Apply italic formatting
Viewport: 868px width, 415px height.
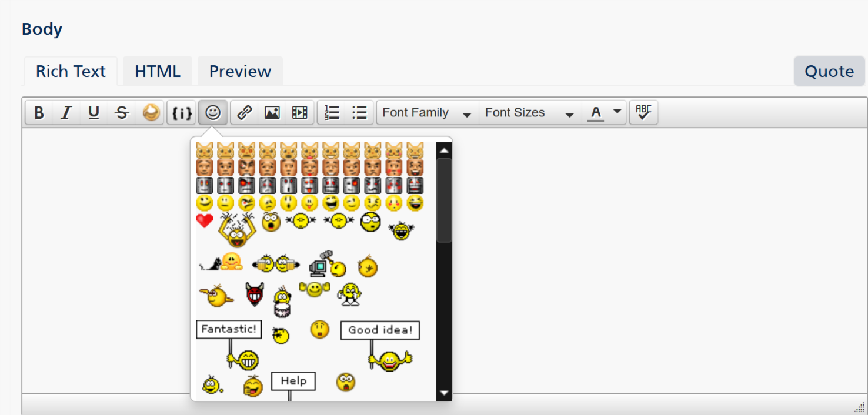click(66, 113)
